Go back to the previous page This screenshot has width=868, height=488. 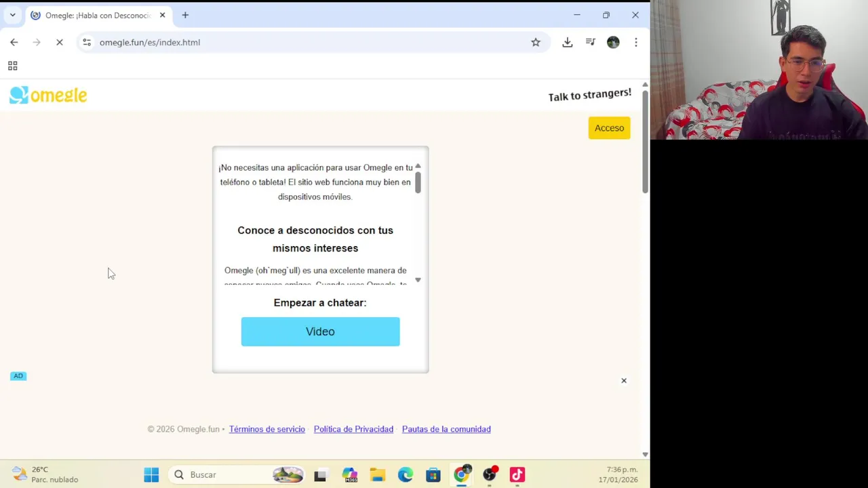pos(14,42)
